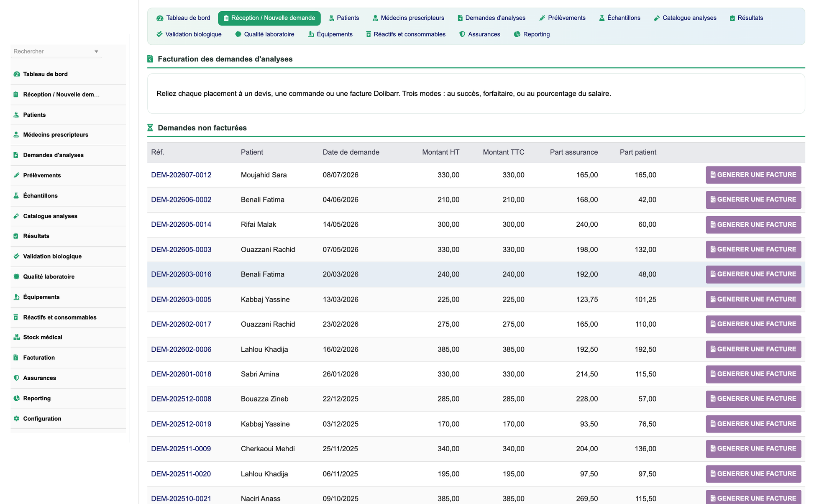Viewport: 814px width, 504px height.
Task: Click the Reporting pie icon in the top tabs
Action: click(x=517, y=34)
